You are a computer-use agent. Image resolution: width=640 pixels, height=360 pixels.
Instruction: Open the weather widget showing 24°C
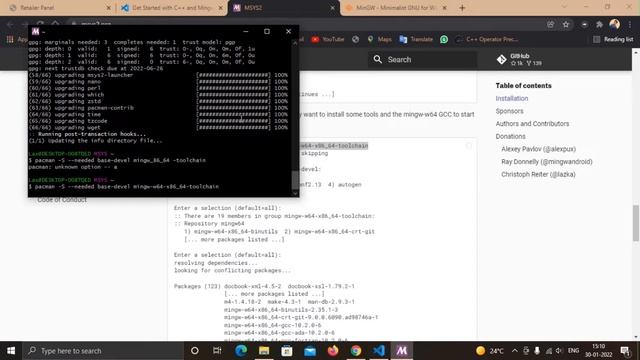(489, 351)
